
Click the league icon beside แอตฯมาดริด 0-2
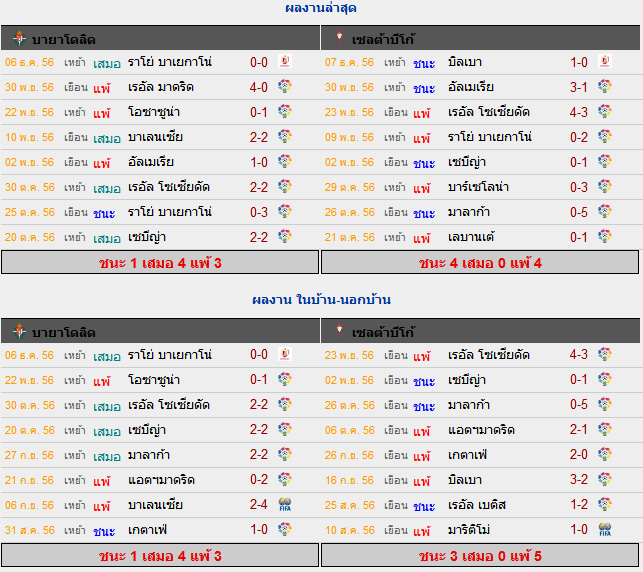pyautogui.click(x=285, y=479)
